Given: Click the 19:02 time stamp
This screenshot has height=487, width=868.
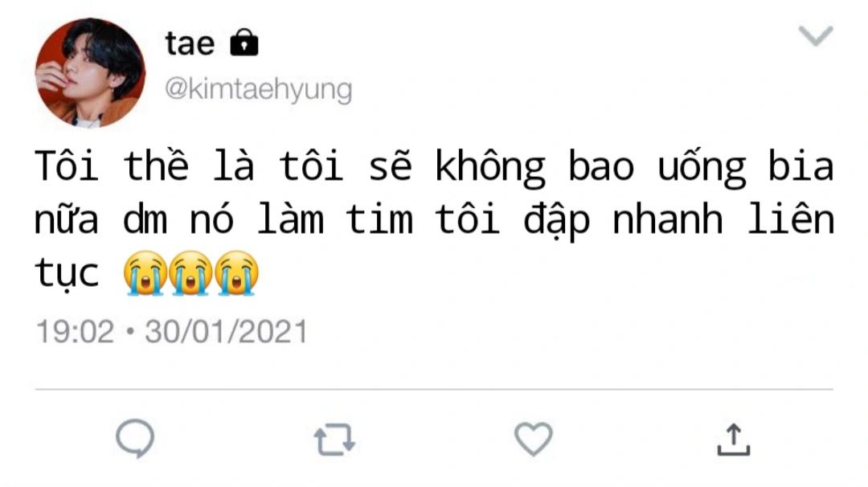Looking at the screenshot, I should [x=75, y=331].
